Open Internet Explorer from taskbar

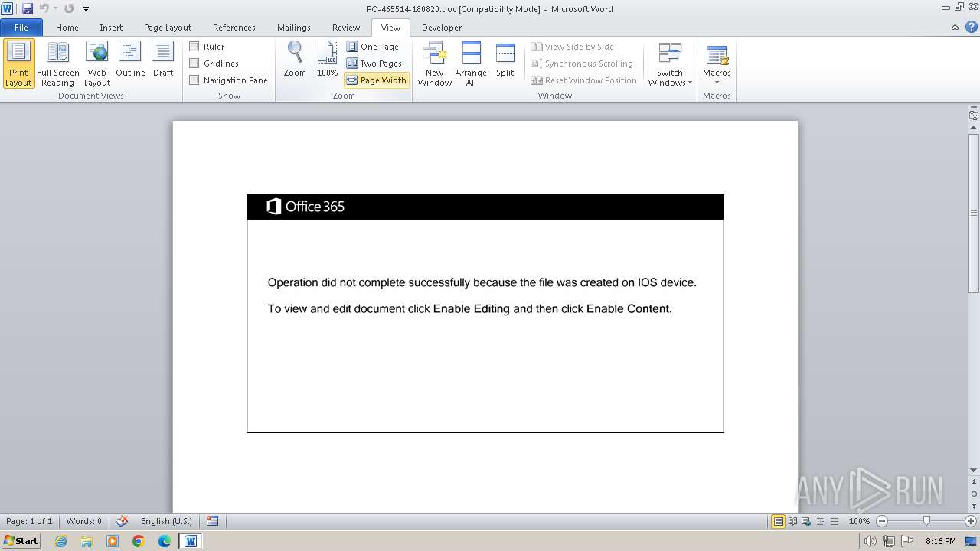pyautogui.click(x=60, y=541)
